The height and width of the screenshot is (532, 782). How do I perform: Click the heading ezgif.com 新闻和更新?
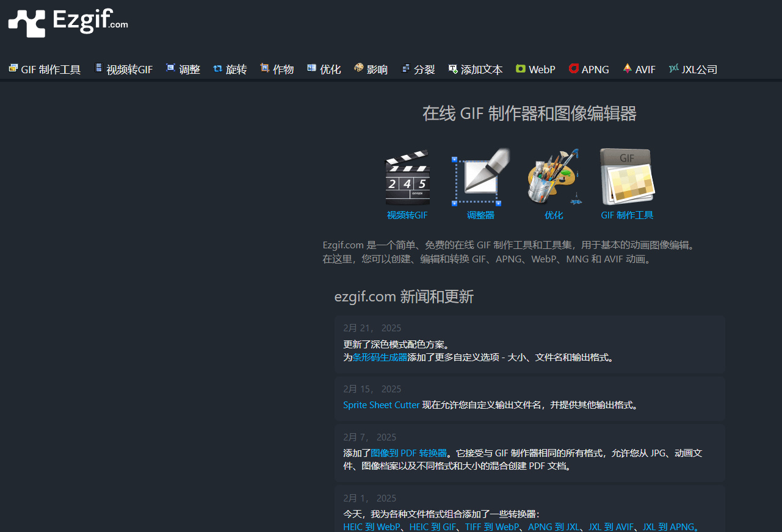point(404,297)
